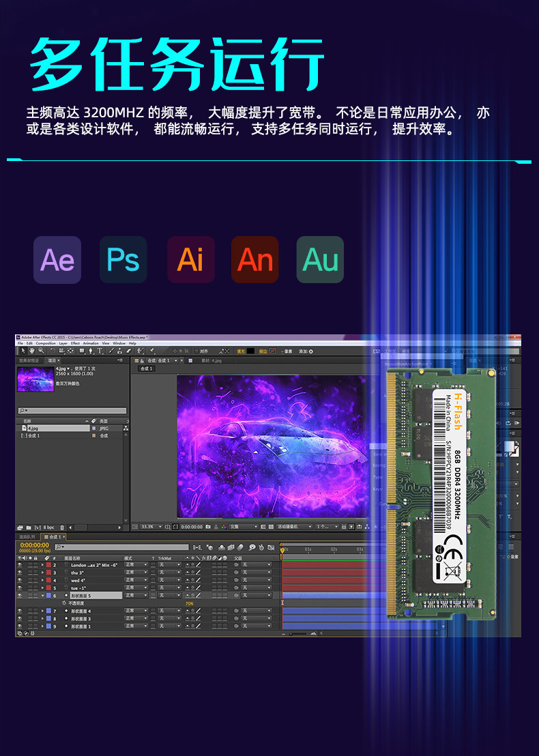Open the Animation menu
Image resolution: width=539 pixels, height=756 pixels.
(91, 343)
